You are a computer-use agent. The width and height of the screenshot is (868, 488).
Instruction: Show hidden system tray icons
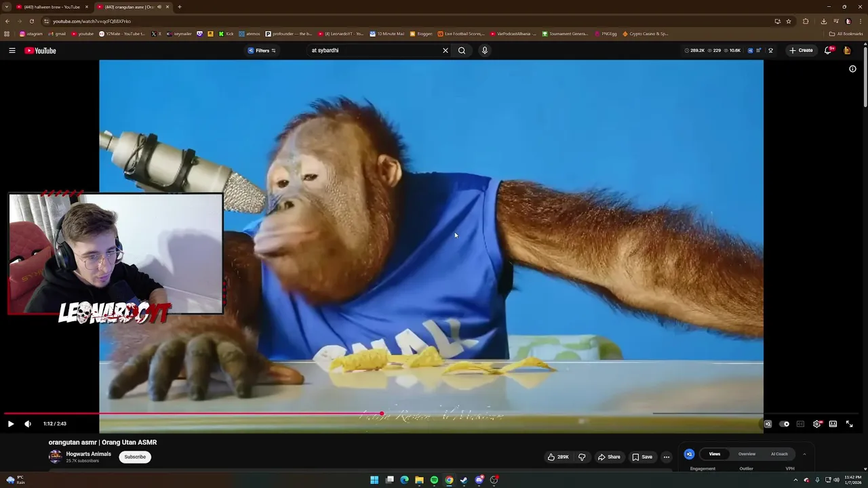796,480
